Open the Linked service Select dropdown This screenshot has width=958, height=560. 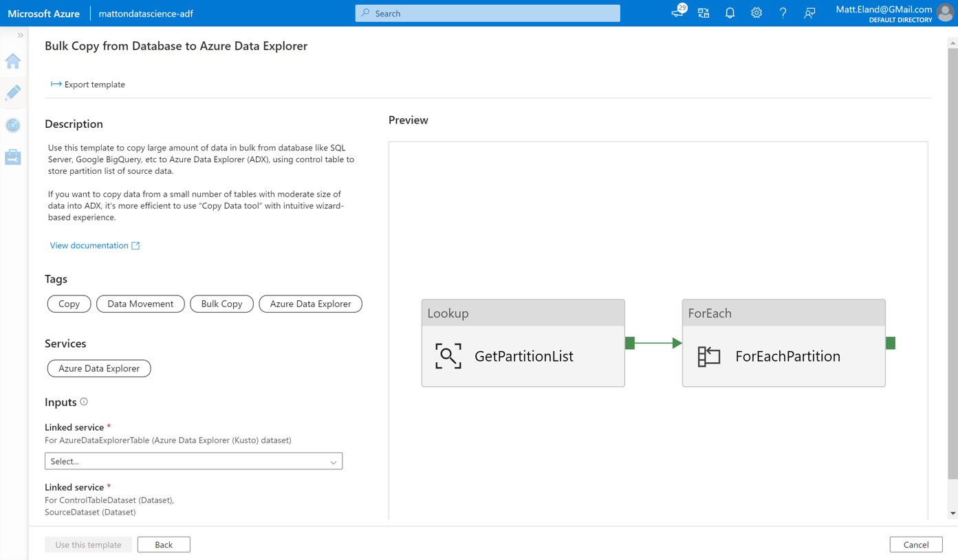click(193, 461)
